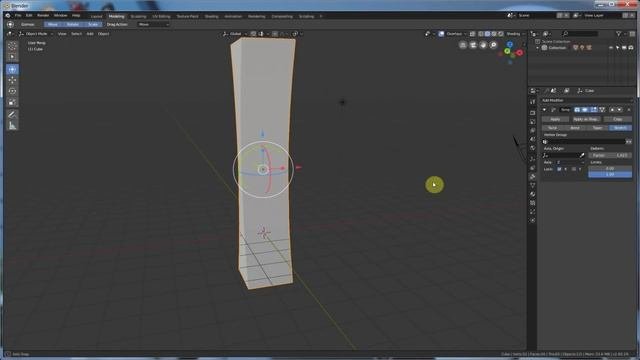
Task: Open the Object Mode dropdown
Action: pyautogui.click(x=36, y=34)
